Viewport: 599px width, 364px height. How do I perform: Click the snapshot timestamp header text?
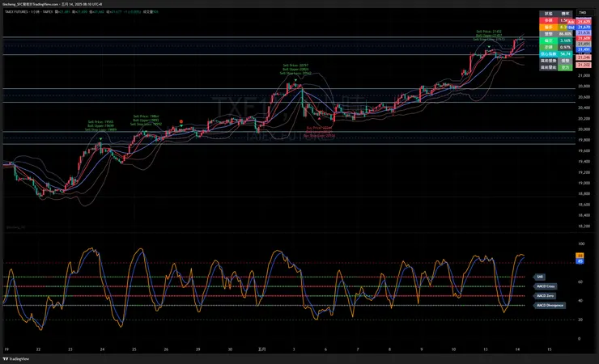point(53,4)
